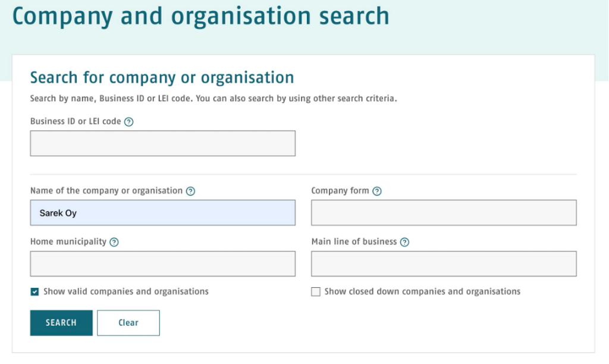Click the Home municipality help icon
Image resolution: width=609 pixels, height=364 pixels.
click(x=114, y=242)
